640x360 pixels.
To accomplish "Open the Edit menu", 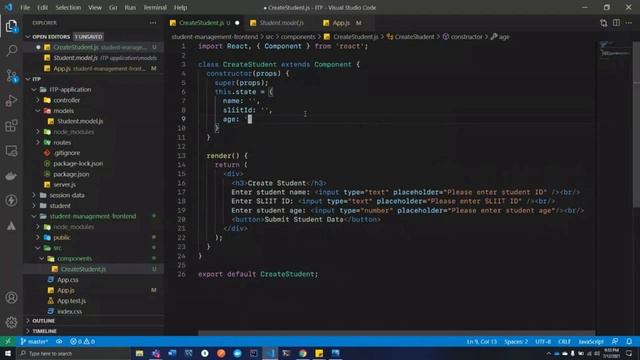I will (42, 7).
